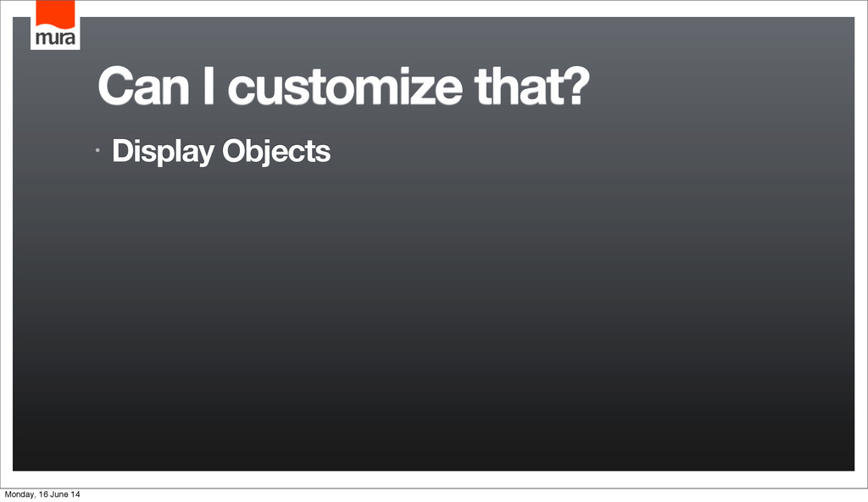Select the bullet dot before Display Objects

coord(97,150)
